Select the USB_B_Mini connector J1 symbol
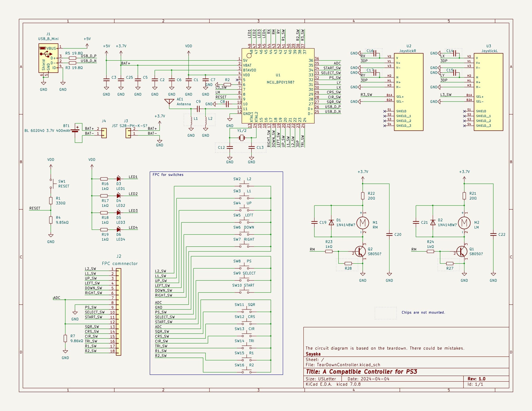 tap(48, 58)
